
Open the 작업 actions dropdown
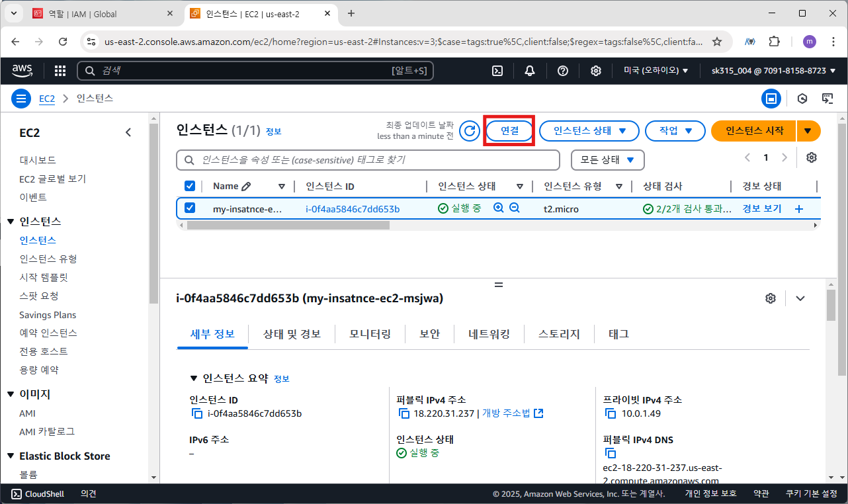tap(675, 131)
